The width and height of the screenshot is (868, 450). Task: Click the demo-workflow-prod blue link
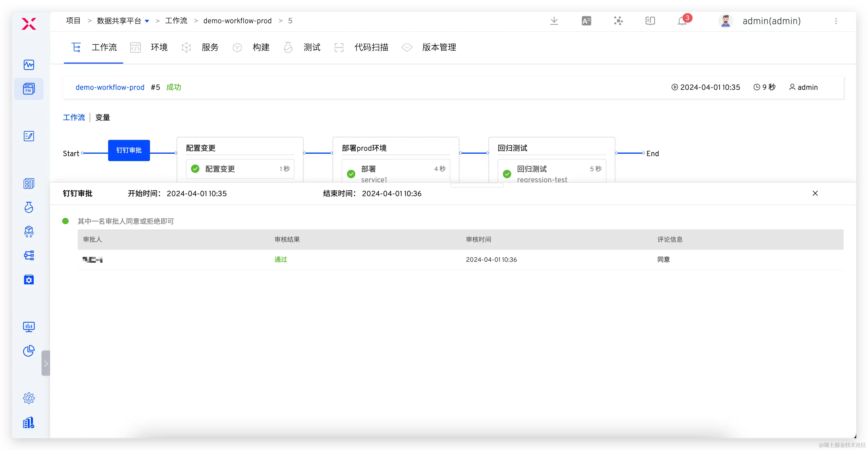click(x=110, y=87)
